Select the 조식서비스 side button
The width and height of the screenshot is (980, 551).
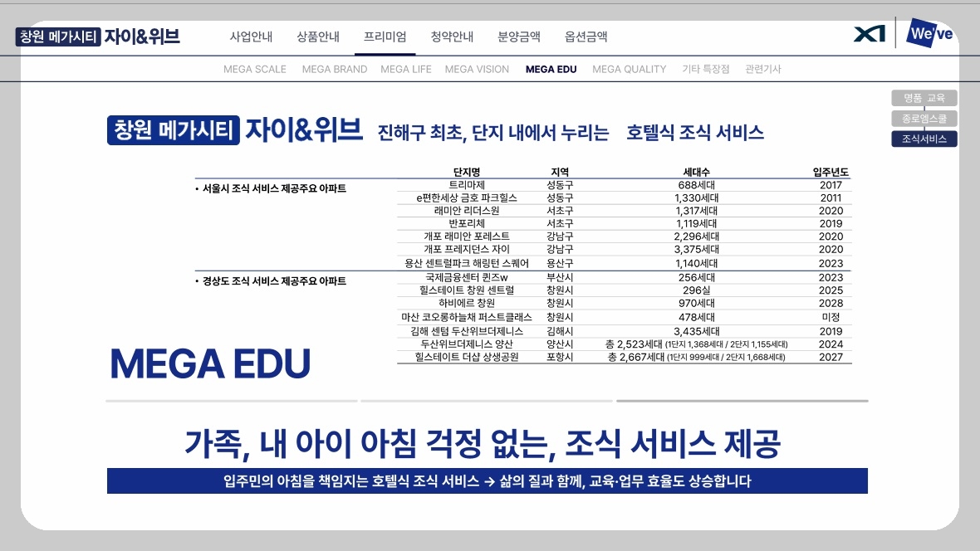(924, 139)
